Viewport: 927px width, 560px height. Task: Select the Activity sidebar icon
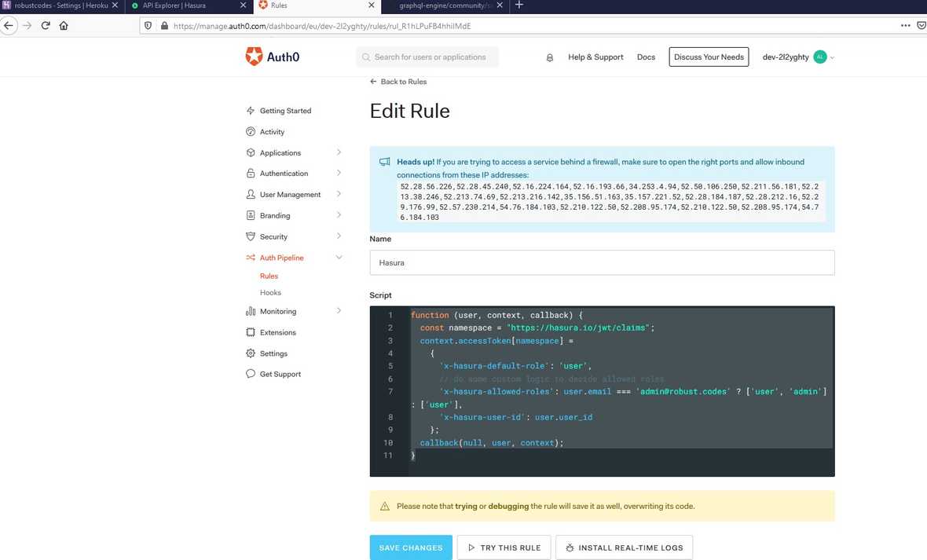(x=250, y=131)
